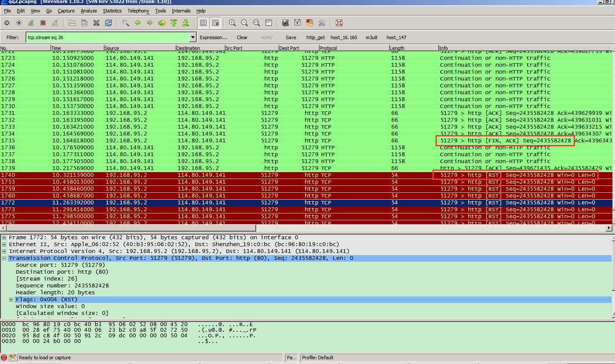The image size is (615, 364).
Task: Expand the Frame 1772 details
Action: click(4, 238)
